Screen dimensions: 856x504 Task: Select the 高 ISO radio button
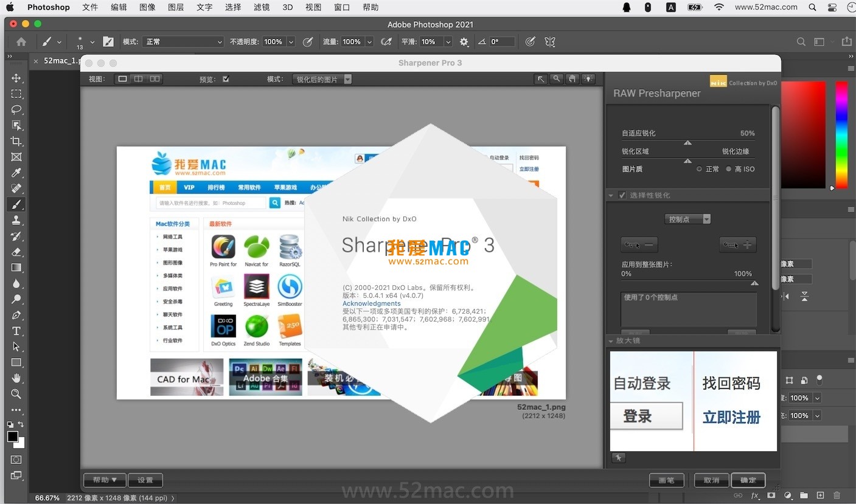pyautogui.click(x=728, y=169)
